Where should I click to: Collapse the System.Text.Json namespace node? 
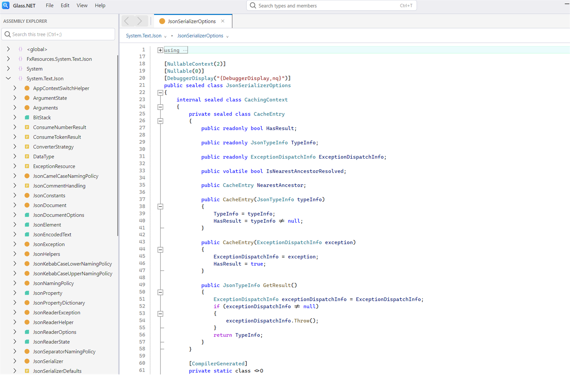(x=8, y=78)
